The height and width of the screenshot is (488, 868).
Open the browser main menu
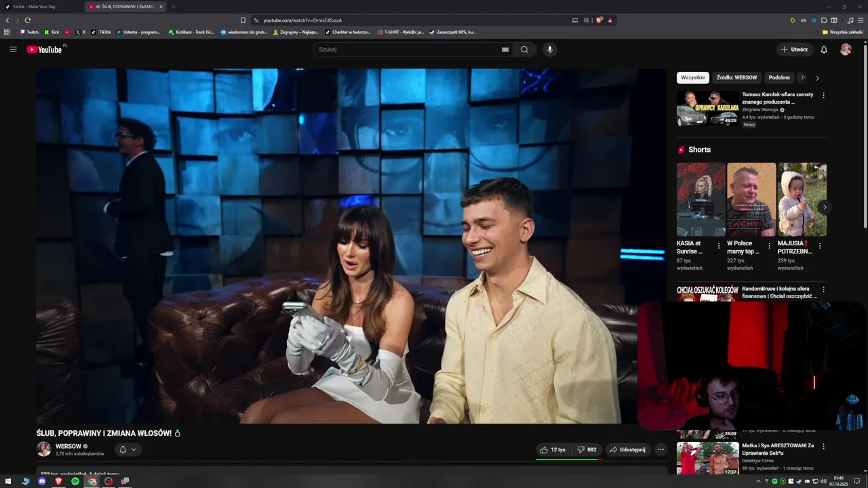(861, 20)
